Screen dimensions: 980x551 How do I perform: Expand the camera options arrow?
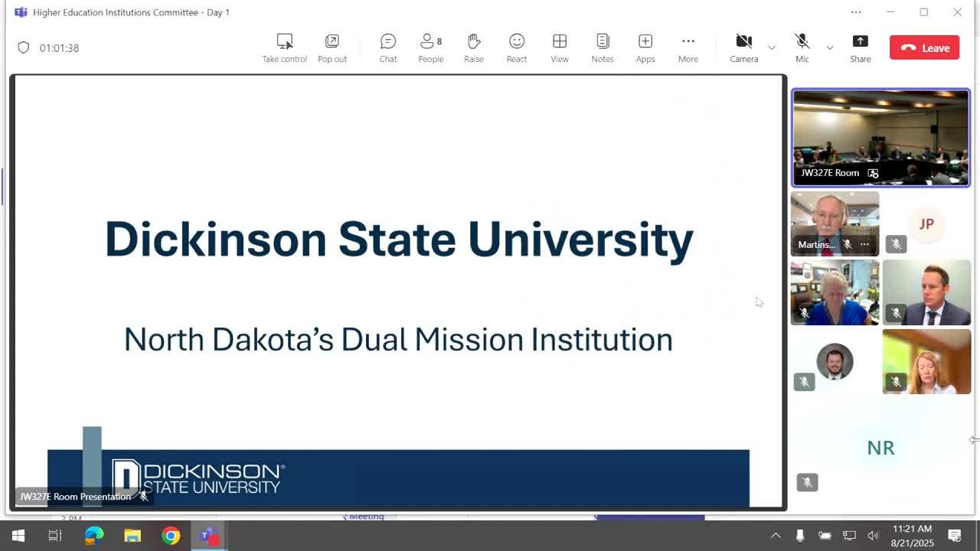(x=772, y=47)
